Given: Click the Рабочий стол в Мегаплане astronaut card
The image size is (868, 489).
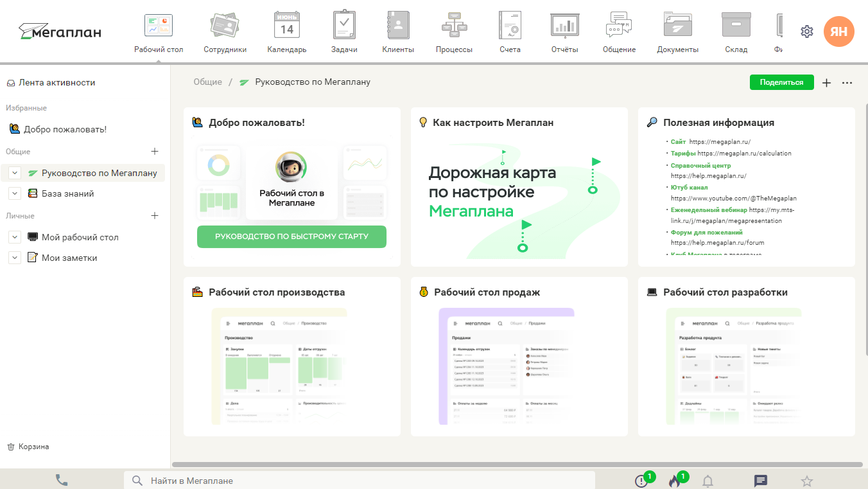Looking at the screenshot, I should 291,181.
